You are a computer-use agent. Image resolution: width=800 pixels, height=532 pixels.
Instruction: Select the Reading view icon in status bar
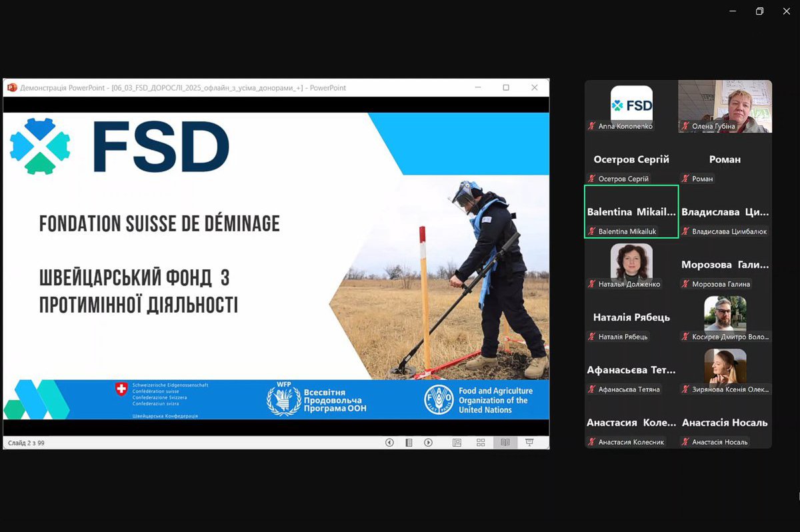(x=505, y=442)
